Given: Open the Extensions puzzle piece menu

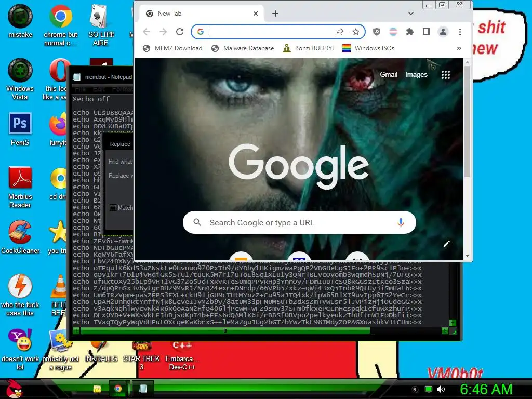Looking at the screenshot, I should point(410,32).
